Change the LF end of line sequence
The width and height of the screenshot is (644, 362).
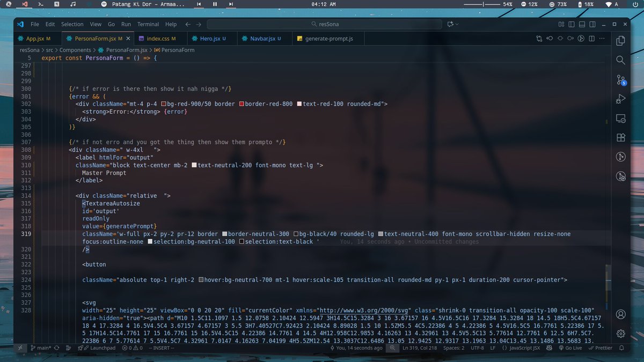point(493,348)
